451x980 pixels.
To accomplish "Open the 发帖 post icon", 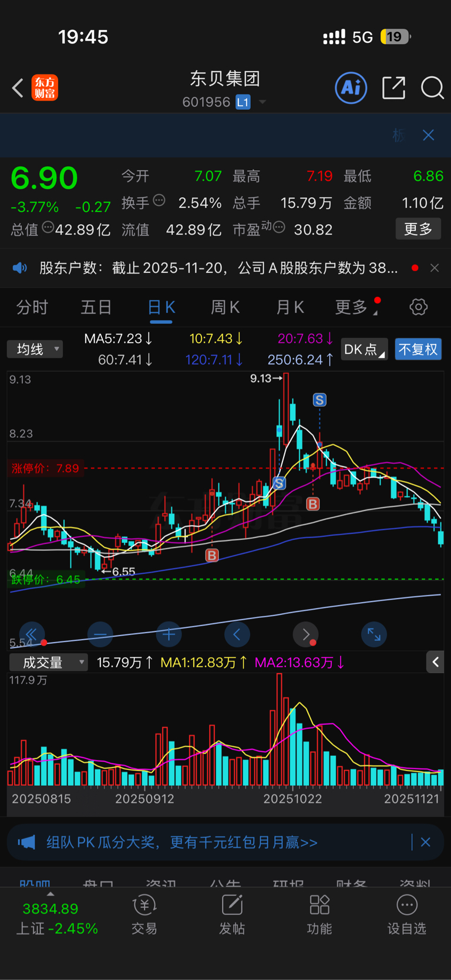I will [x=232, y=915].
